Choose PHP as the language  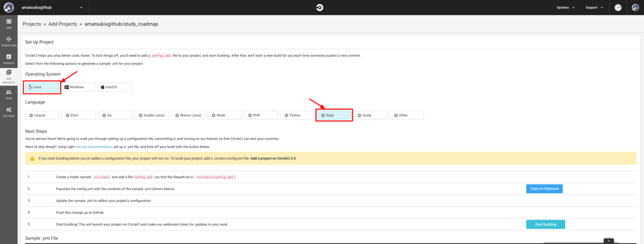[261, 115]
